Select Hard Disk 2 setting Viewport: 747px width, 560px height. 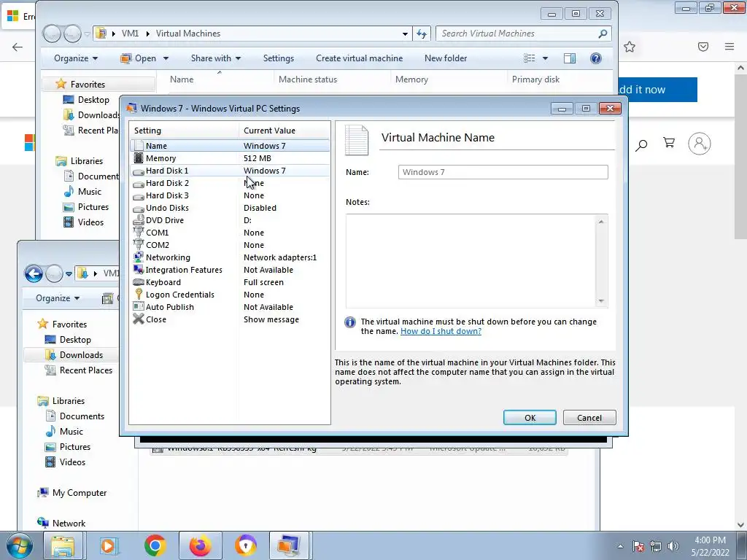230,183
